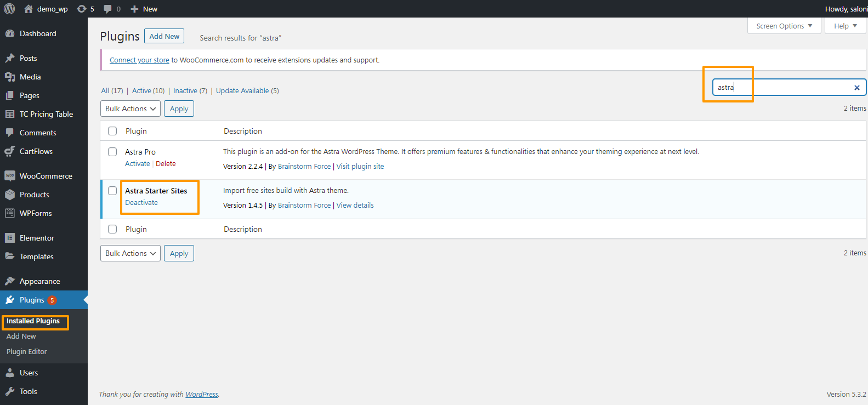Open View details for Astra Starter Sites
Viewport: 868px width, 405px height.
coord(355,206)
